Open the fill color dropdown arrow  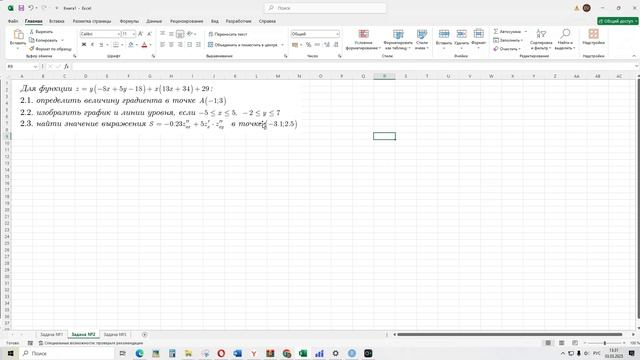[x=137, y=45]
